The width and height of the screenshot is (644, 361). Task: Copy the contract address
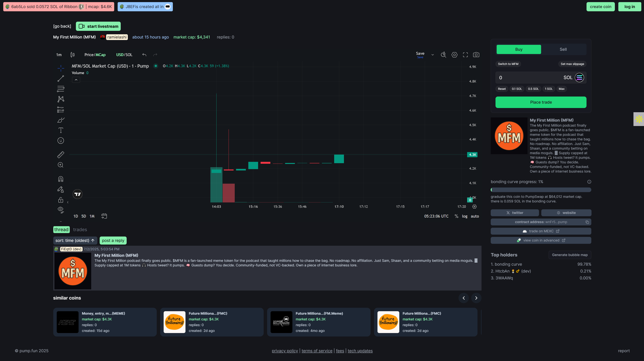pos(587,222)
